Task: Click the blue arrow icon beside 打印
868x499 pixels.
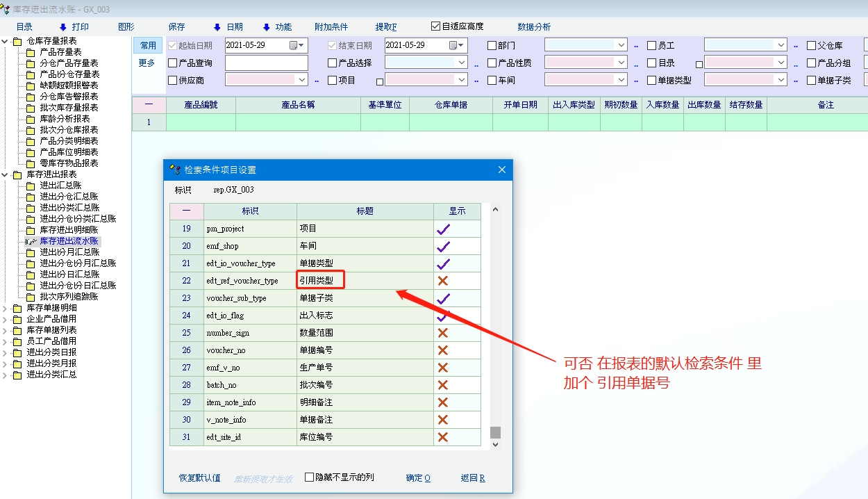Action: 62,27
